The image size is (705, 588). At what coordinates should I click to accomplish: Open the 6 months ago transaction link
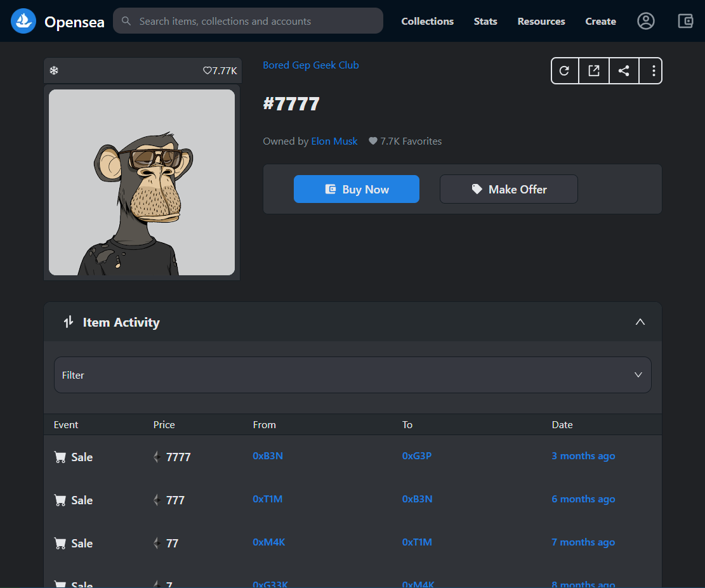tap(583, 499)
